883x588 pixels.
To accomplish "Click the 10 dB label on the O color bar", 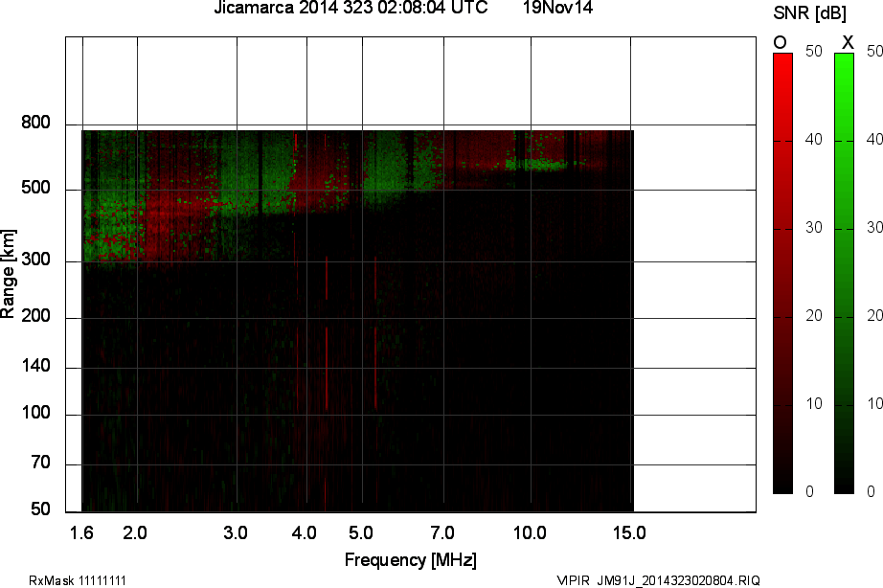I will [x=814, y=404].
